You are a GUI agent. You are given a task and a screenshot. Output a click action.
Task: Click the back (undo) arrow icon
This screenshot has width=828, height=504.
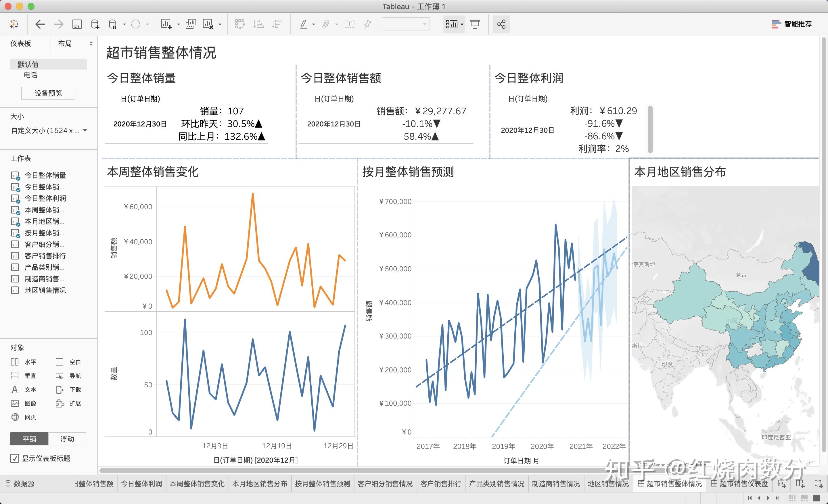coord(40,24)
